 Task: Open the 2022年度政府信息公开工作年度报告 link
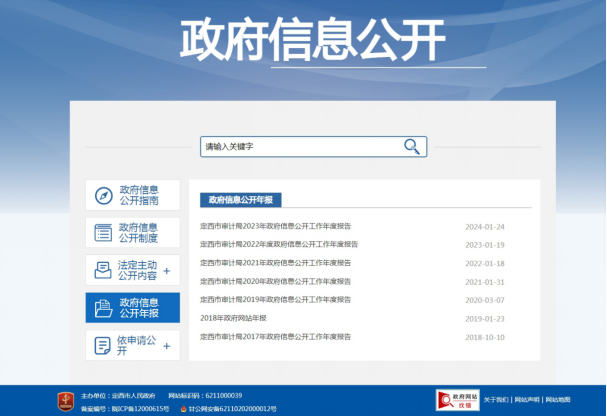click(x=279, y=245)
